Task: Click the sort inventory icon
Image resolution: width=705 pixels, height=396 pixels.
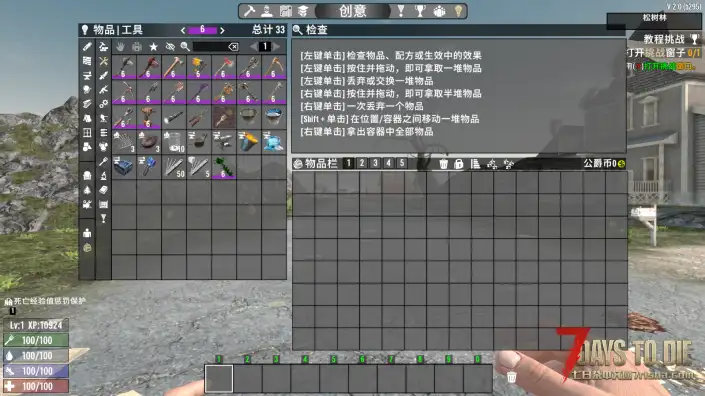Action: pos(475,164)
